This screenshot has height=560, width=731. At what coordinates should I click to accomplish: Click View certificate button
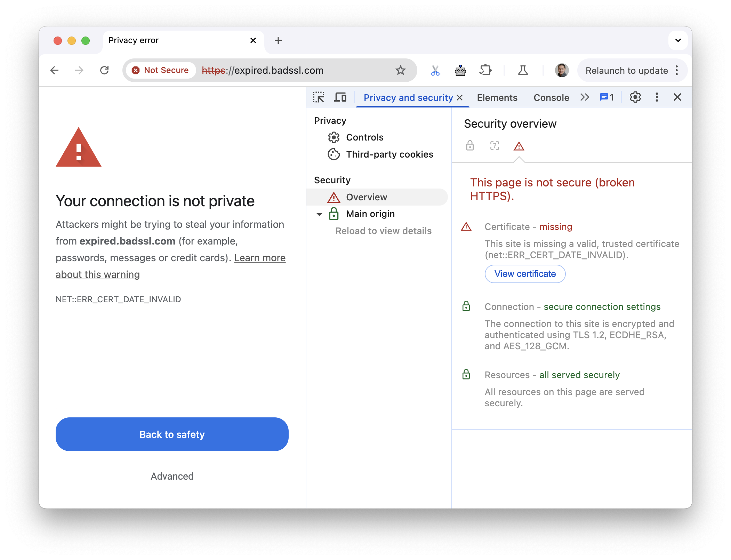pos(524,273)
